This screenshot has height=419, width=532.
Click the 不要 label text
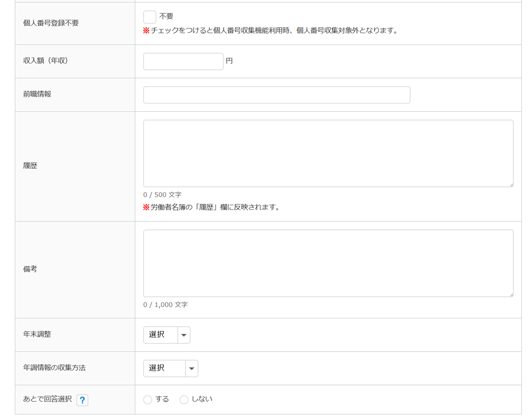coord(166,16)
